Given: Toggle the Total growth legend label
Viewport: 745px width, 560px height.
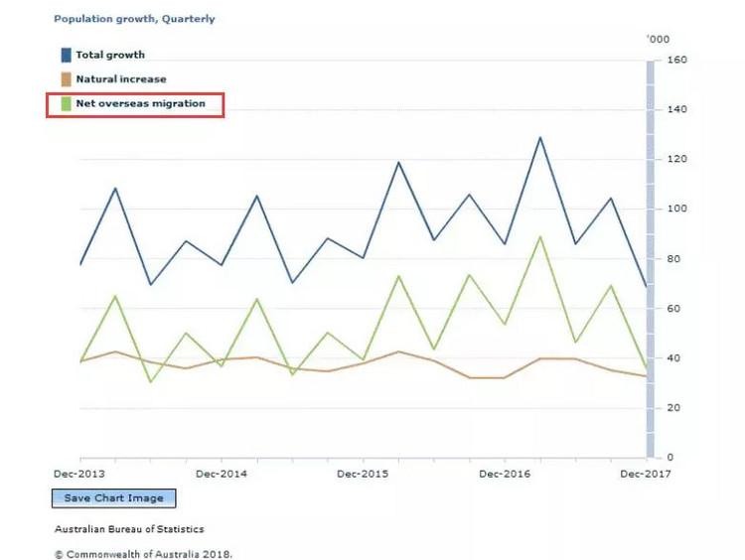Looking at the screenshot, I should tap(109, 56).
